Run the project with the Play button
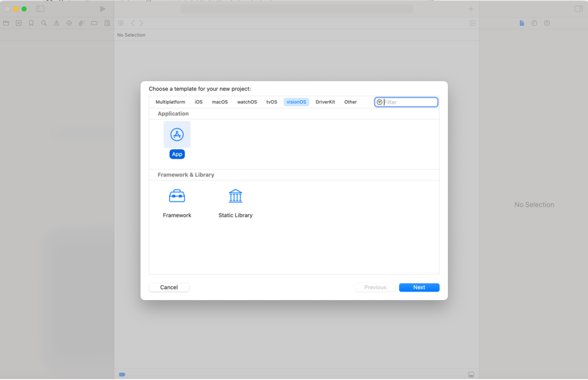Screen dimensions: 588x380 point(102,9)
